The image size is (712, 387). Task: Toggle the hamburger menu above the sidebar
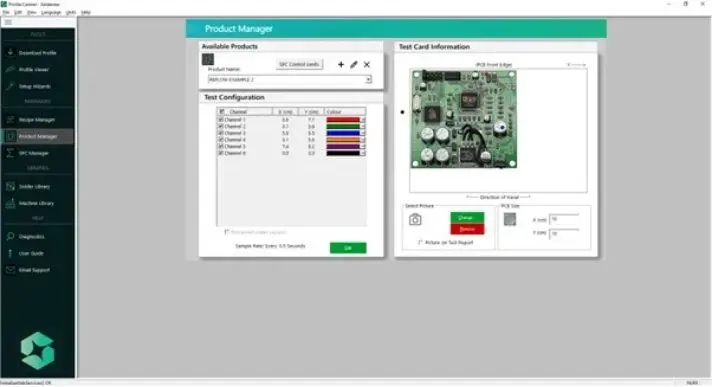pyautogui.click(x=8, y=22)
